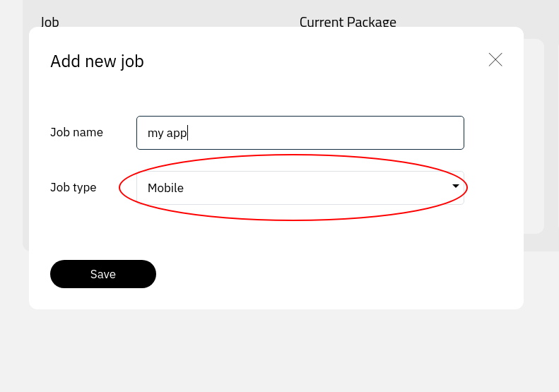559x392 pixels.
Task: Click the Job name text field
Action: 300,133
